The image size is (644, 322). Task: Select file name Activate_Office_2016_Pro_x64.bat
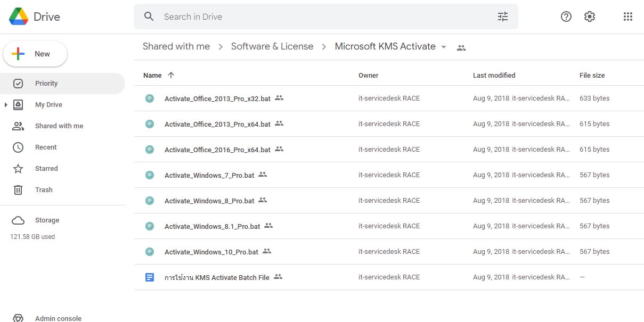point(217,150)
